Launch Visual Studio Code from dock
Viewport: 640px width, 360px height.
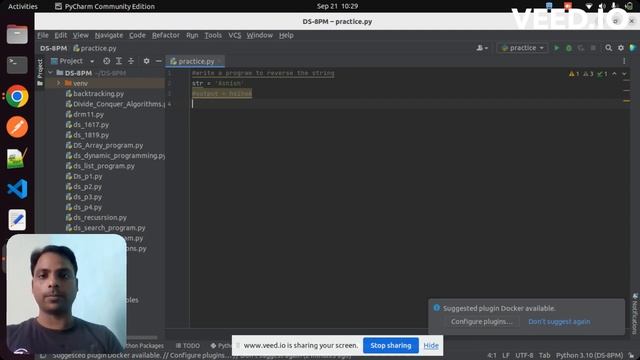click(x=17, y=189)
